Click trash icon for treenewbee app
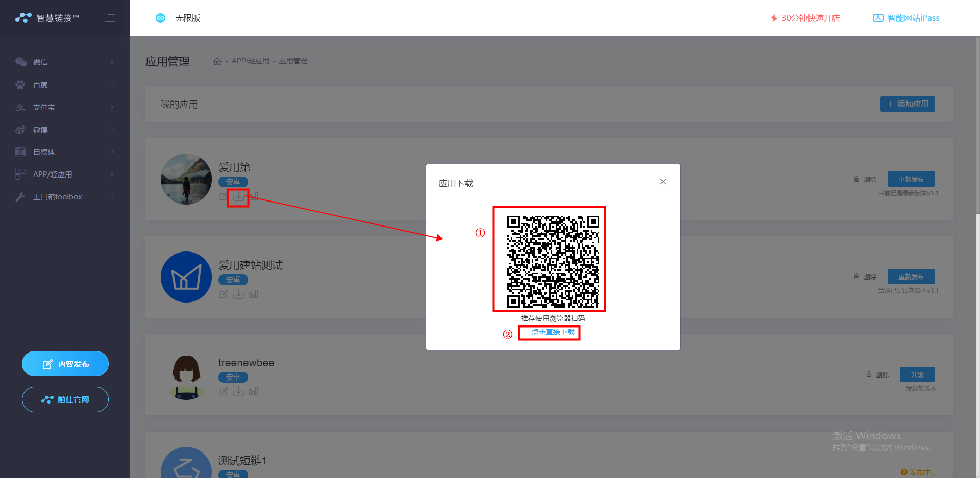980x478 pixels. tap(869, 374)
